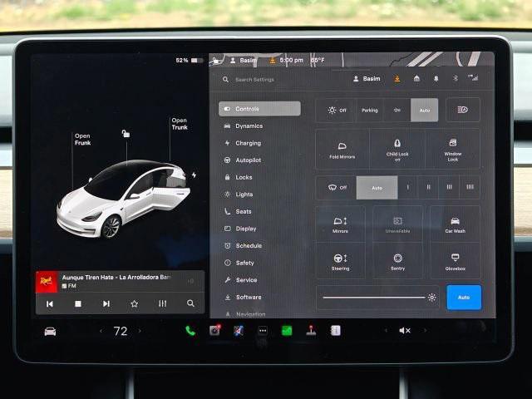The height and width of the screenshot is (399, 532).
Task: Open the Charging settings tab
Action: pos(248,143)
